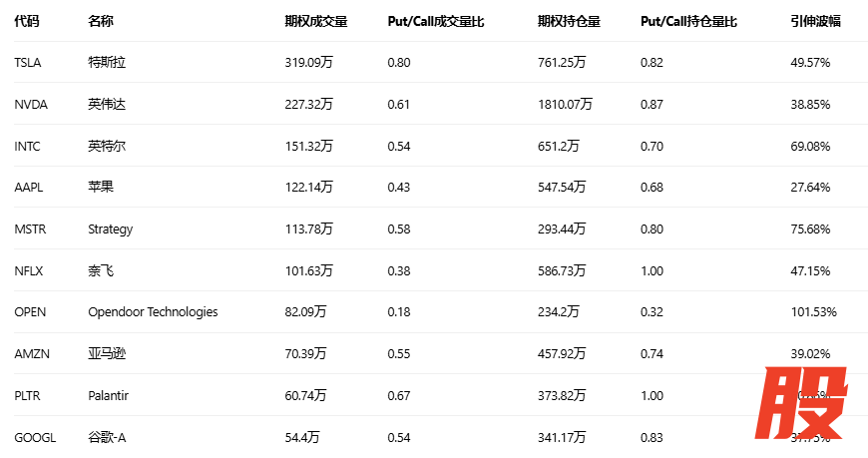Open the NVDA ticker code
The height and width of the screenshot is (458, 868).
pyautogui.click(x=31, y=104)
